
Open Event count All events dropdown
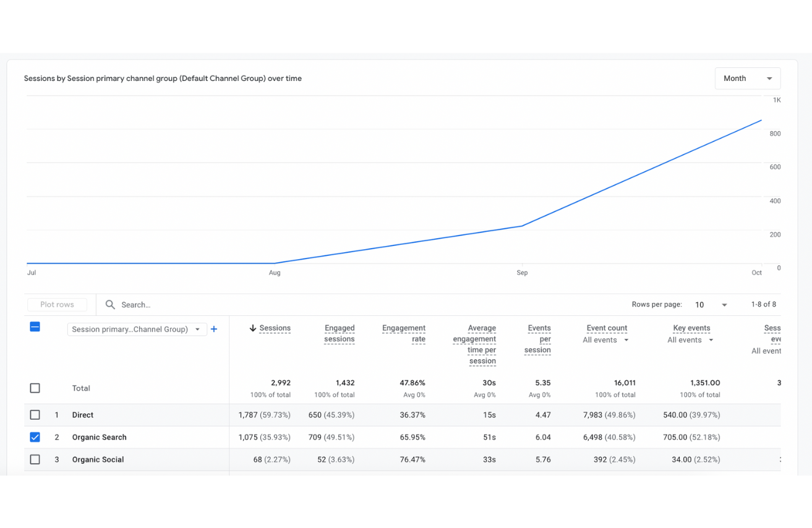(x=605, y=340)
